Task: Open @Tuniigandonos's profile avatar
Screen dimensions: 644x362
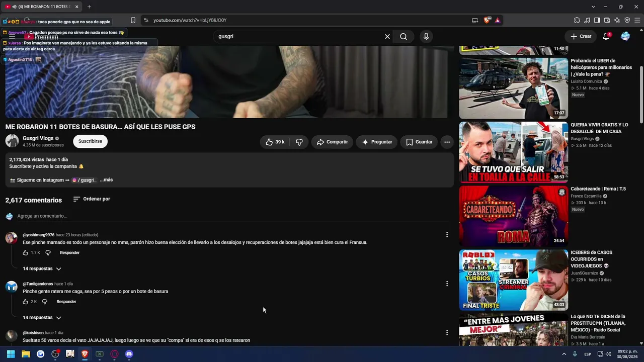Action: [12, 287]
